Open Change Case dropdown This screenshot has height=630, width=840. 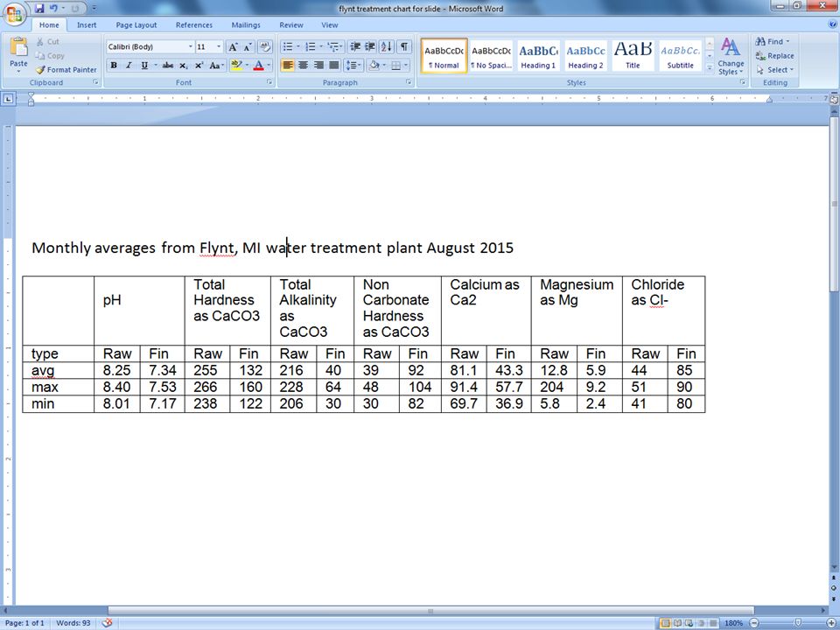pyautogui.click(x=216, y=66)
